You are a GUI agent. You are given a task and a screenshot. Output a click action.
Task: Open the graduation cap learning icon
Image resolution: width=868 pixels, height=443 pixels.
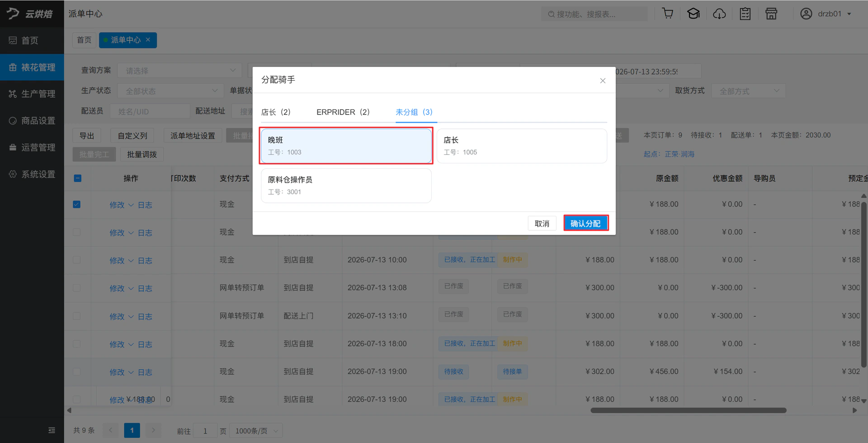pos(693,14)
